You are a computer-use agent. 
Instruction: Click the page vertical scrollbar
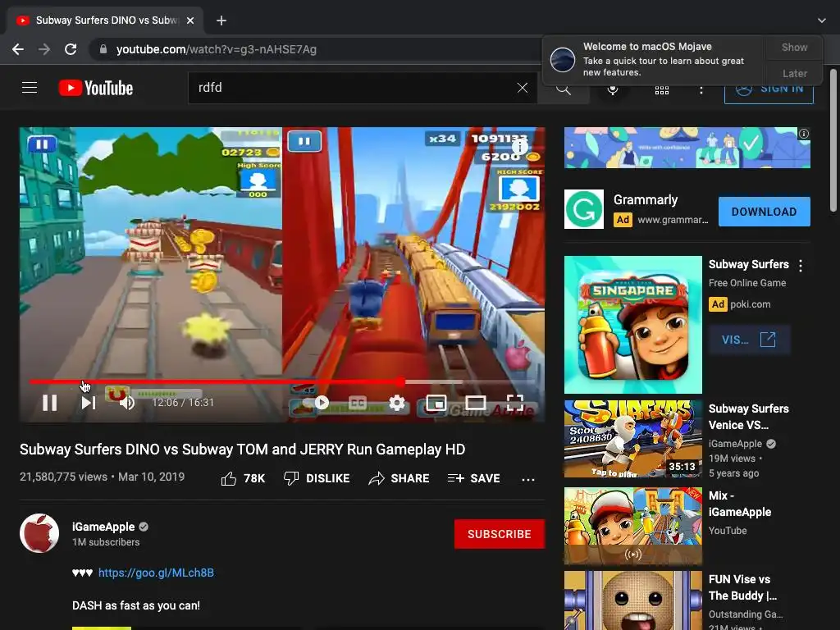(x=833, y=140)
